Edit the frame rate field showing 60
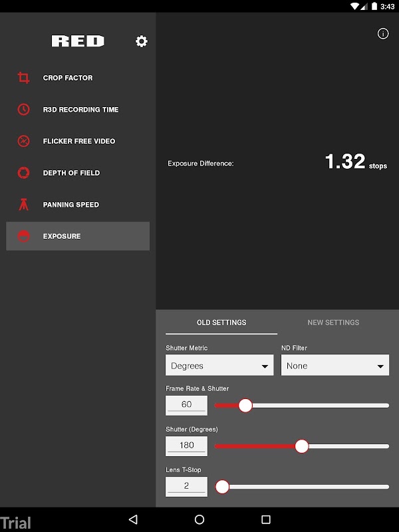399x532 pixels. (x=186, y=406)
